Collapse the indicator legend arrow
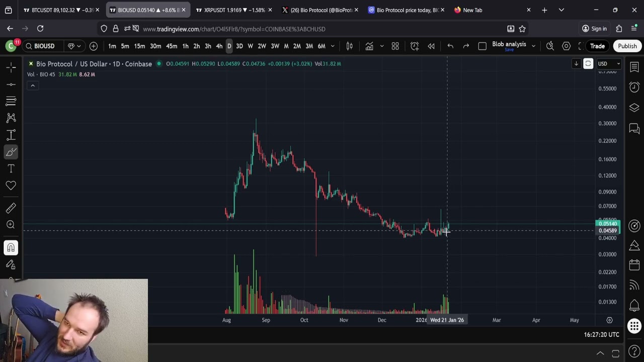644x362 pixels. [33, 85]
